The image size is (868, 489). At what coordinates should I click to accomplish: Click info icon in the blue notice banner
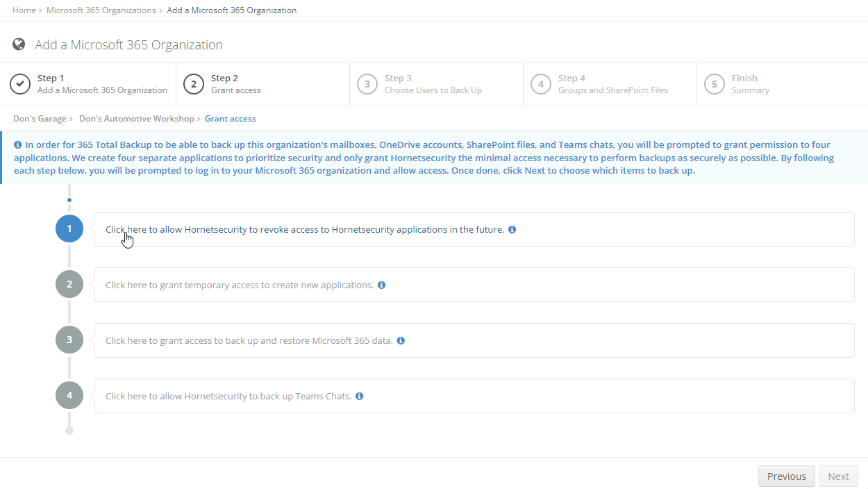pyautogui.click(x=17, y=145)
